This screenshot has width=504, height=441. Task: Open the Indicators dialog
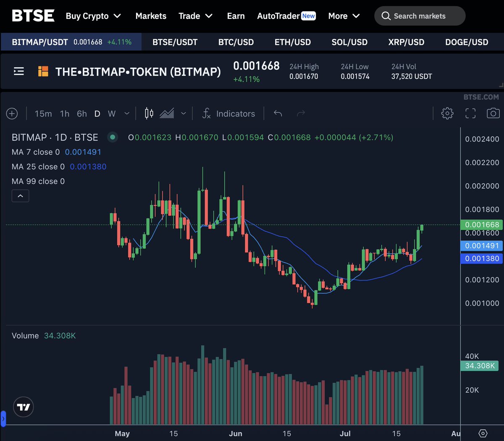coord(228,114)
